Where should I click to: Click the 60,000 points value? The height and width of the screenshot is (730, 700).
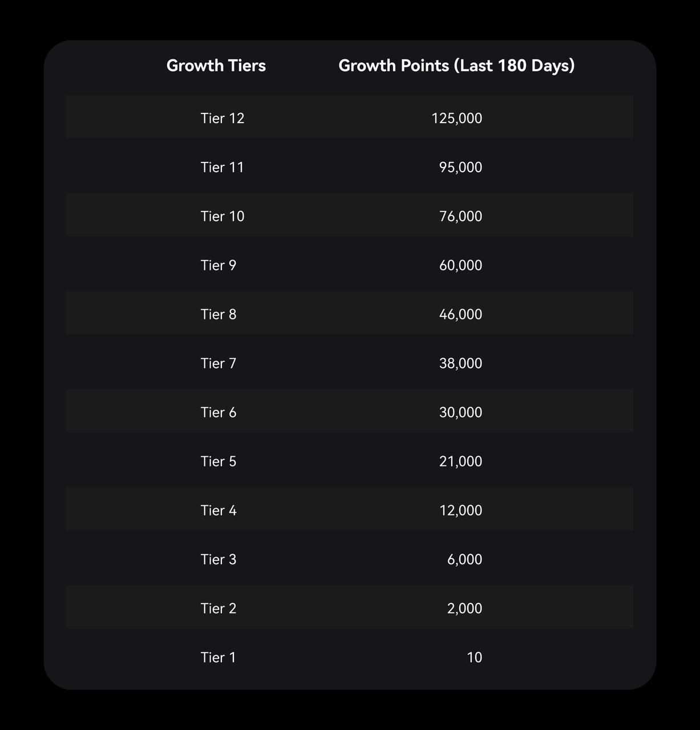[x=460, y=265]
